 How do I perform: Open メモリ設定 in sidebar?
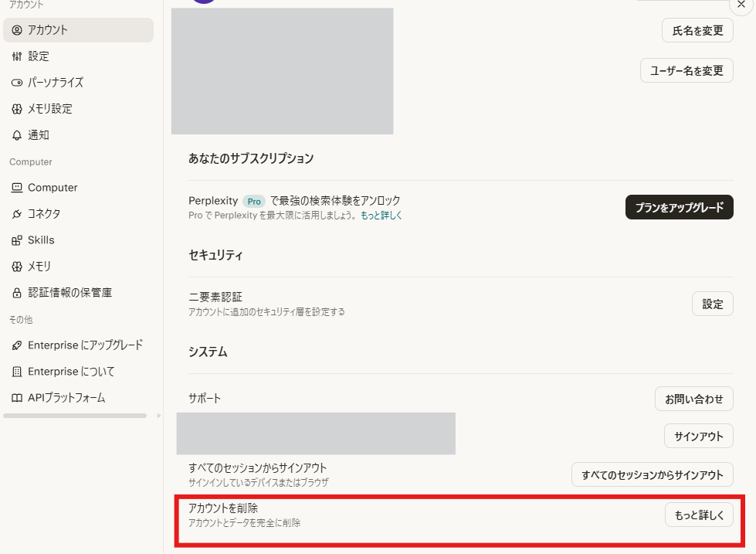(x=78, y=109)
